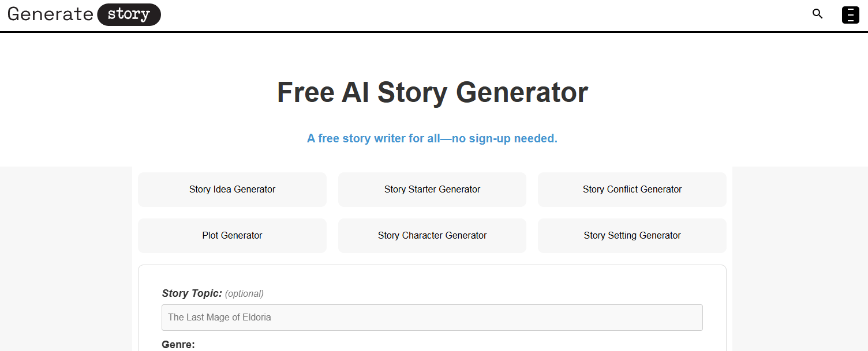Click the "Genre:" label
Image resolution: width=868 pixels, height=351 pixels.
178,344
